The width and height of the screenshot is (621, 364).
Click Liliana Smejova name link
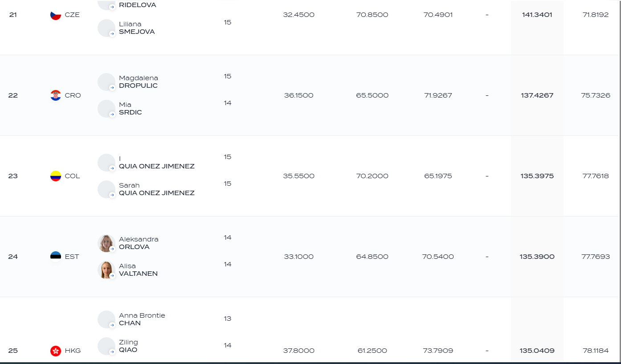(137, 28)
